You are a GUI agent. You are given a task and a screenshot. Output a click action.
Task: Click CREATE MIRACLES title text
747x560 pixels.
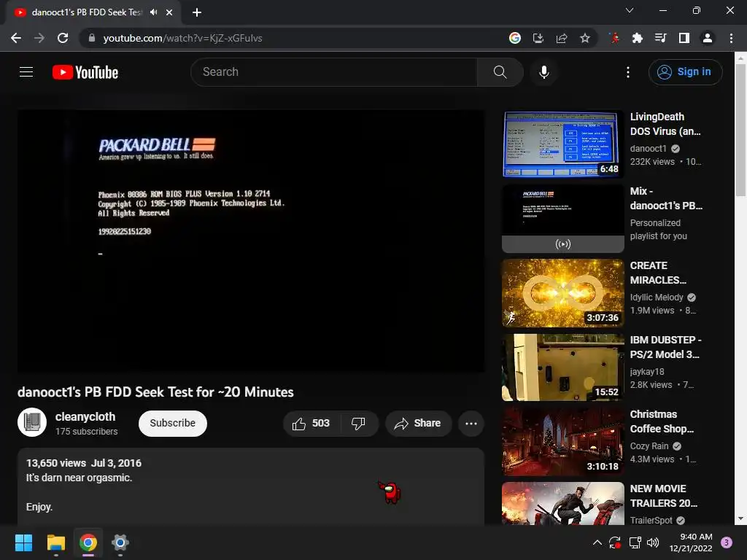coord(658,273)
